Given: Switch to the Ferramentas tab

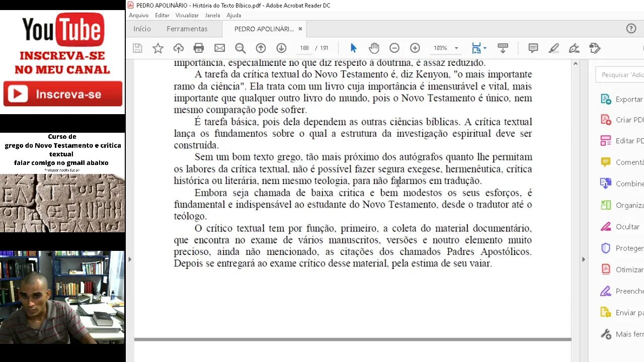Looking at the screenshot, I should click(187, 29).
